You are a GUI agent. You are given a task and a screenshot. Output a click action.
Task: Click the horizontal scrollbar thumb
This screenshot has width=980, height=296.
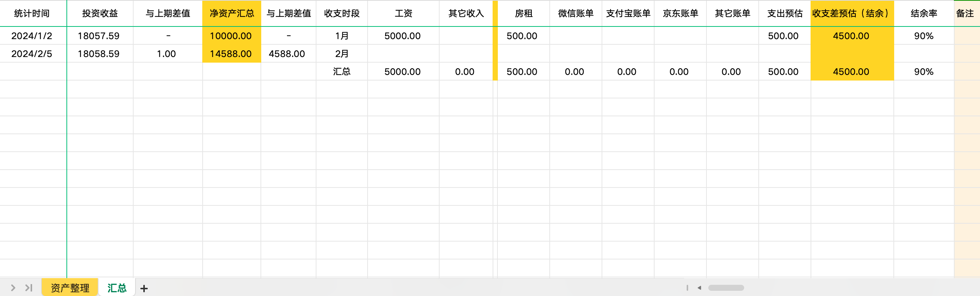pos(725,288)
